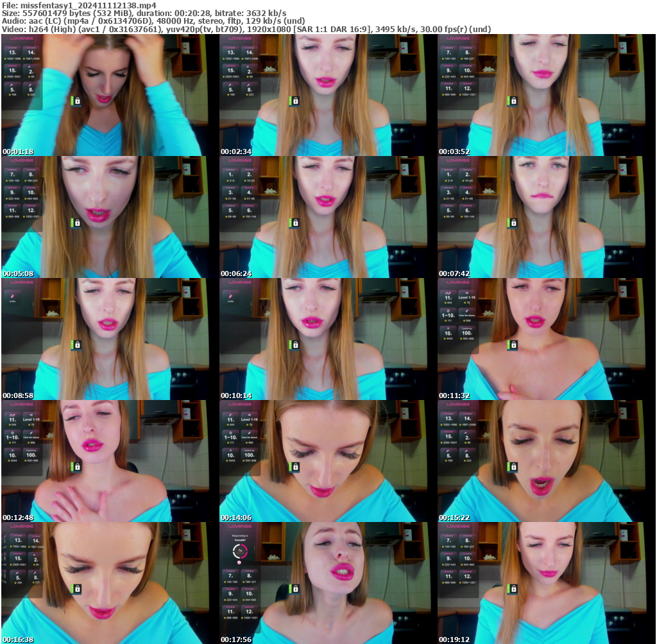Select the 15s tip tier labeled 2500~5001

pyautogui.click(x=13, y=71)
